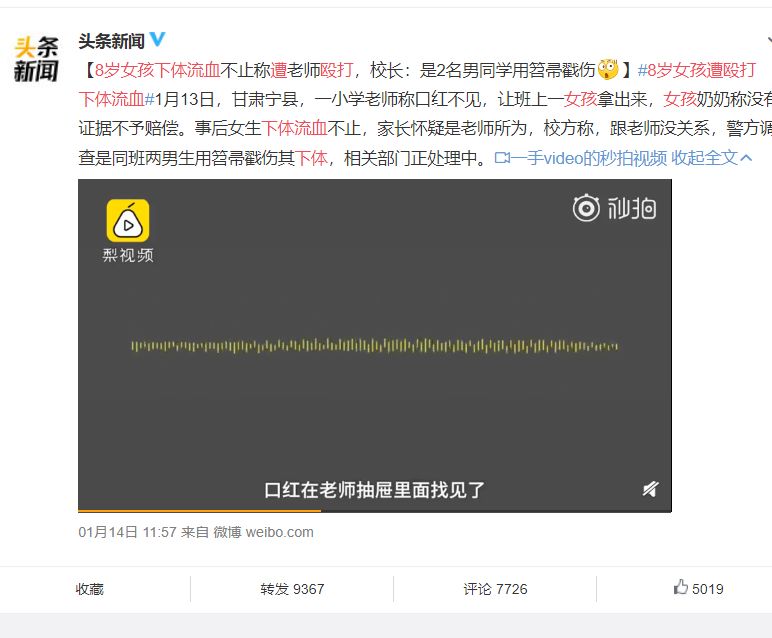Image resolution: width=772 pixels, height=638 pixels.
Task: Open 一手video的秒拍视频 link
Action: (x=589, y=158)
